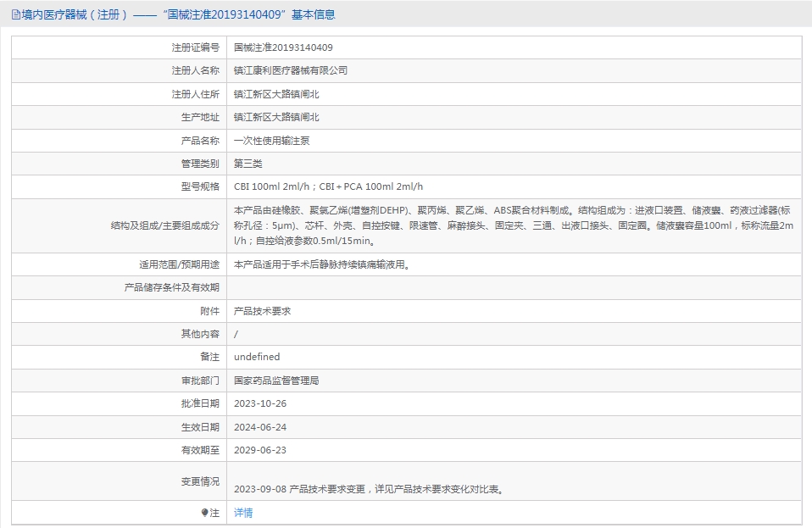Select model spec CBI 100ml 2ml/h text
812x528 pixels.
pos(328,186)
